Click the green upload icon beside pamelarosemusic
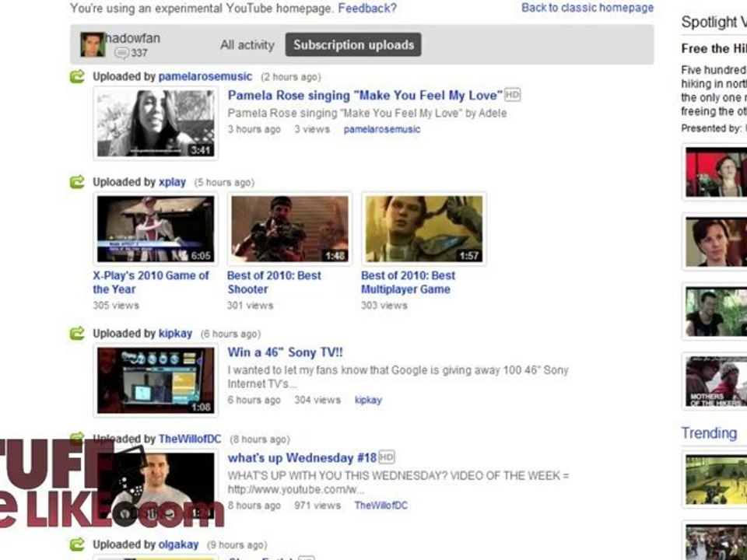Screen dimensions: 747x560 click(77, 76)
